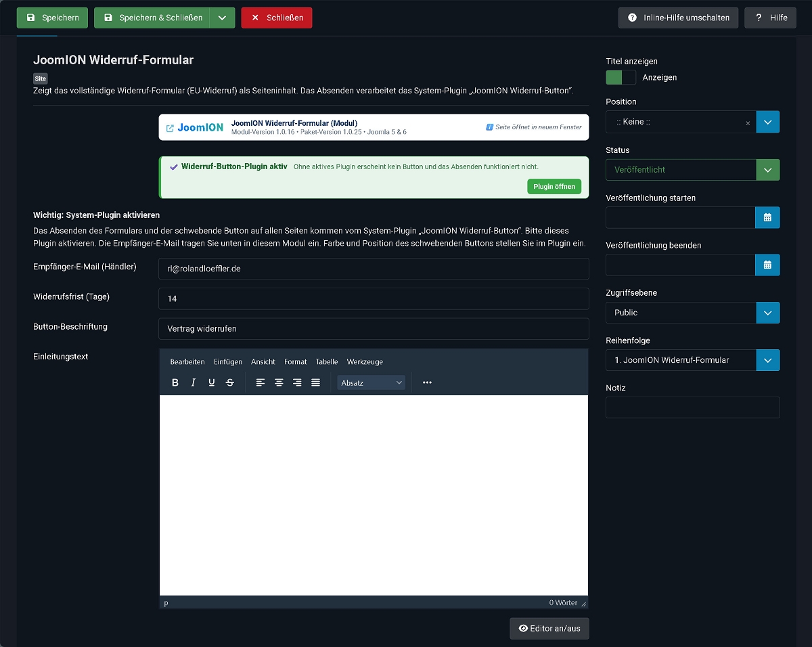Apply bold formatting in the editor
The image size is (812, 647).
[x=175, y=382]
